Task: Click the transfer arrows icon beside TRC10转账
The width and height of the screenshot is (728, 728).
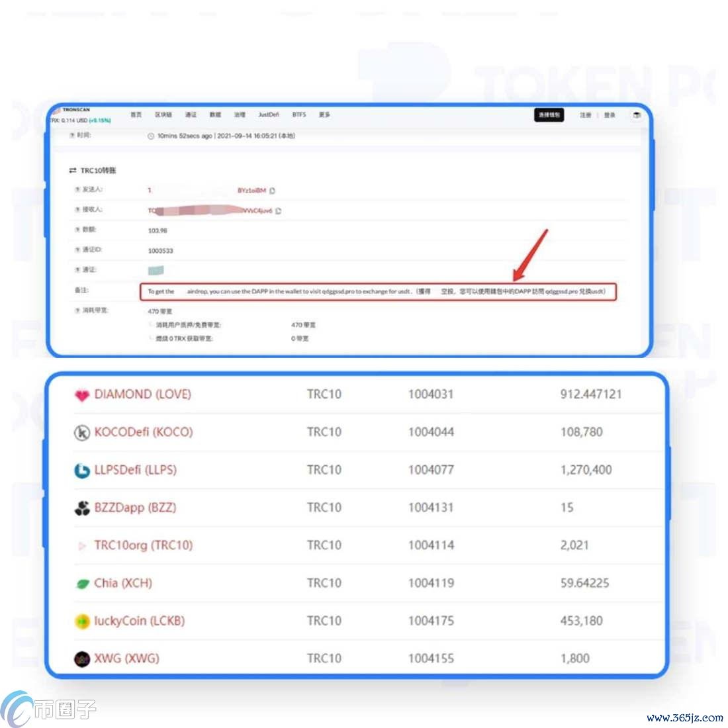Action: [73, 170]
